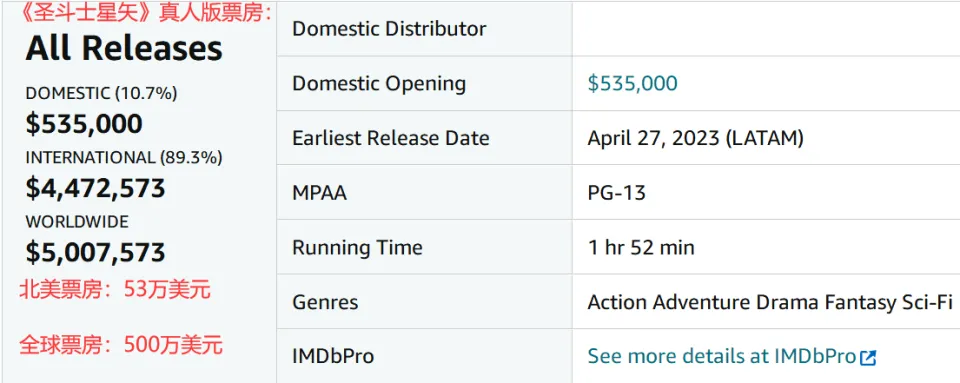The image size is (960, 383).
Task: Select the 1 hr 52 min value
Action: (641, 247)
